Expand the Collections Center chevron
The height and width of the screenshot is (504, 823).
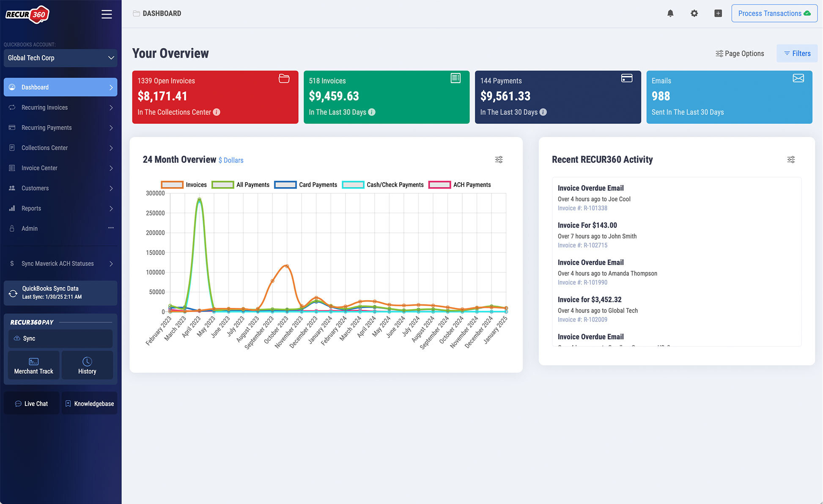[x=111, y=148]
